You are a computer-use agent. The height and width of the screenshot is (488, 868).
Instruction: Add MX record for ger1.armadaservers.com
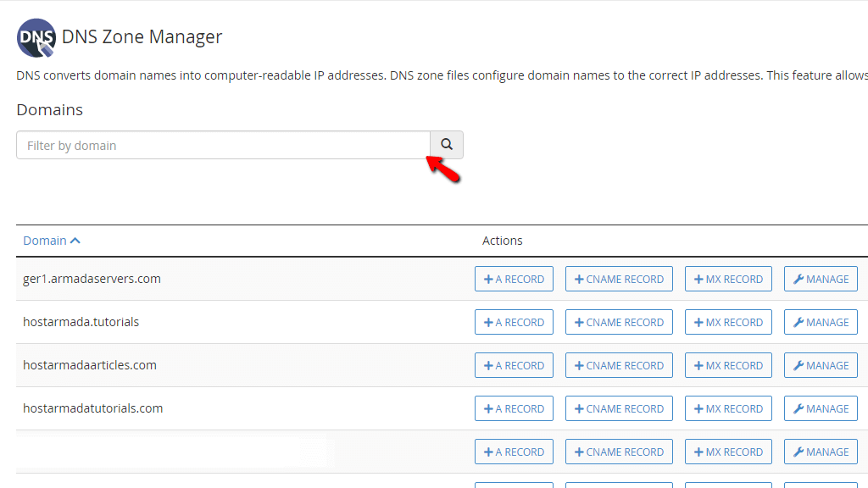click(x=728, y=279)
